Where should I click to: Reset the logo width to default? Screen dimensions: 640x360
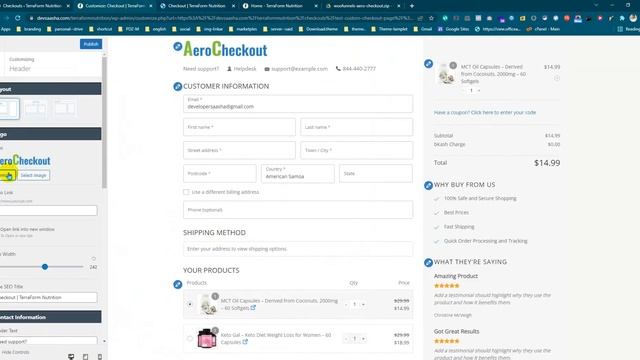pos(93,259)
